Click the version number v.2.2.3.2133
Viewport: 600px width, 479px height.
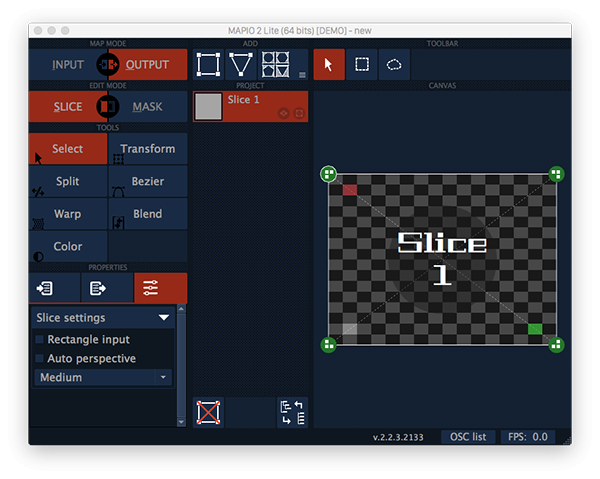[x=398, y=437]
